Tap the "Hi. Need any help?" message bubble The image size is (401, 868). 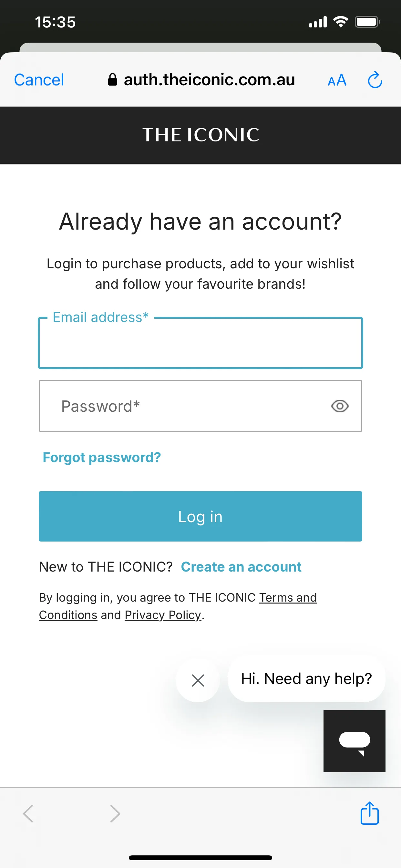pos(306,679)
